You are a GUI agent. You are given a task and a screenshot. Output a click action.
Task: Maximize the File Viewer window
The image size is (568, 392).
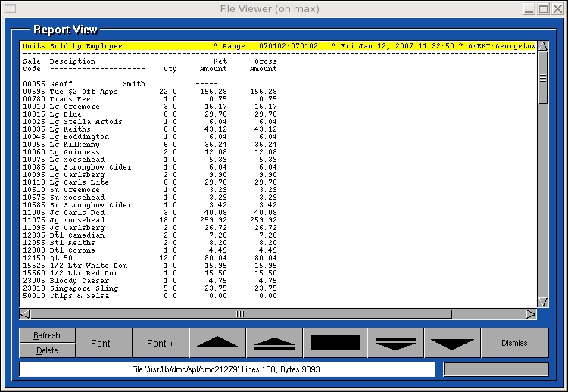pos(543,8)
